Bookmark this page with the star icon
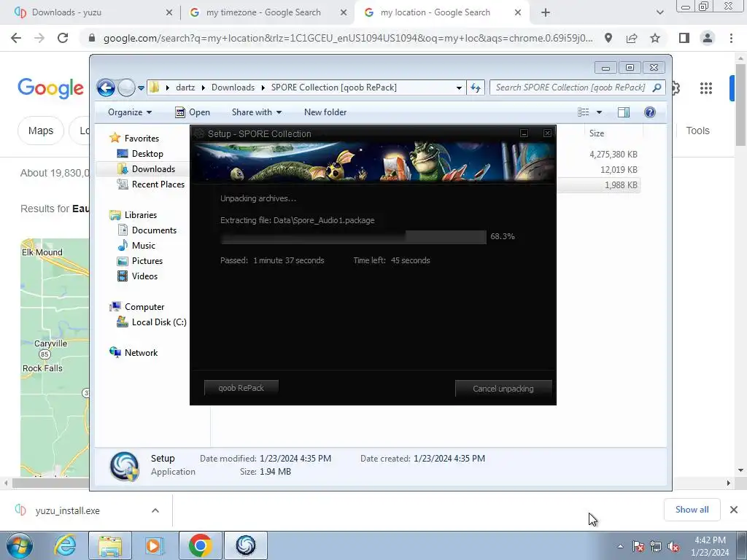The height and width of the screenshot is (560, 747). pyautogui.click(x=655, y=38)
